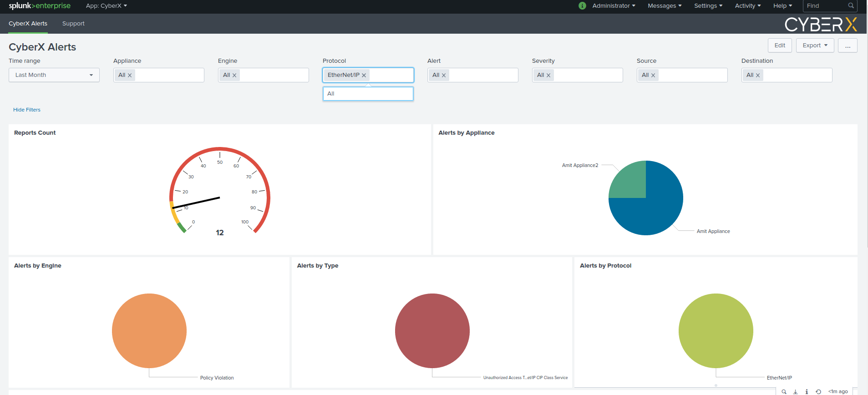Remove the All token in Engine filter

[x=234, y=76]
